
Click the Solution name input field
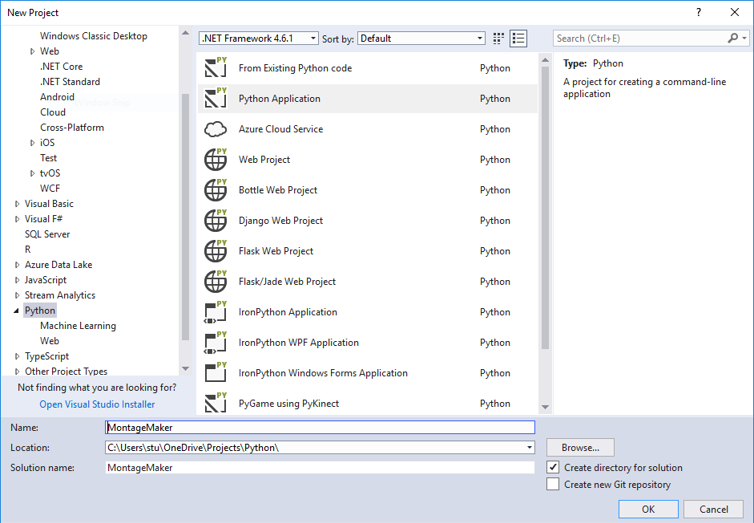pos(320,467)
